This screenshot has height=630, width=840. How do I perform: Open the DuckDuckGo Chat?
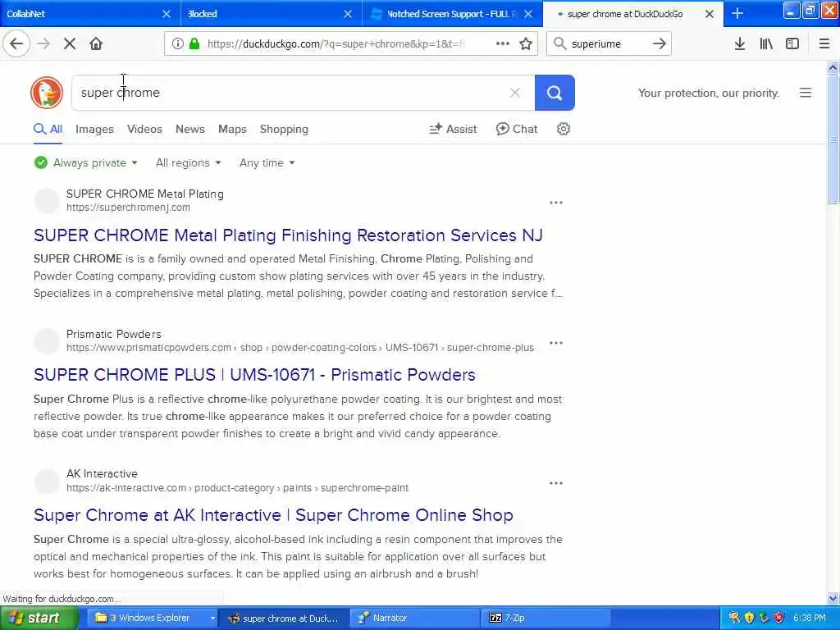tap(517, 129)
